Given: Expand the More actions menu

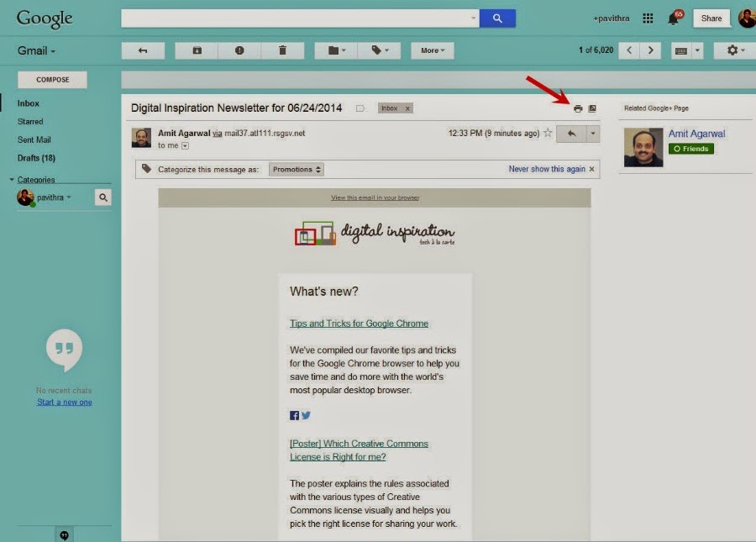Looking at the screenshot, I should pyautogui.click(x=431, y=50).
